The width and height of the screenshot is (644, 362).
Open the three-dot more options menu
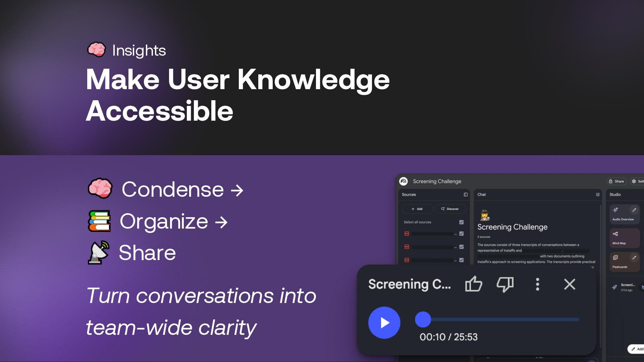(x=537, y=284)
